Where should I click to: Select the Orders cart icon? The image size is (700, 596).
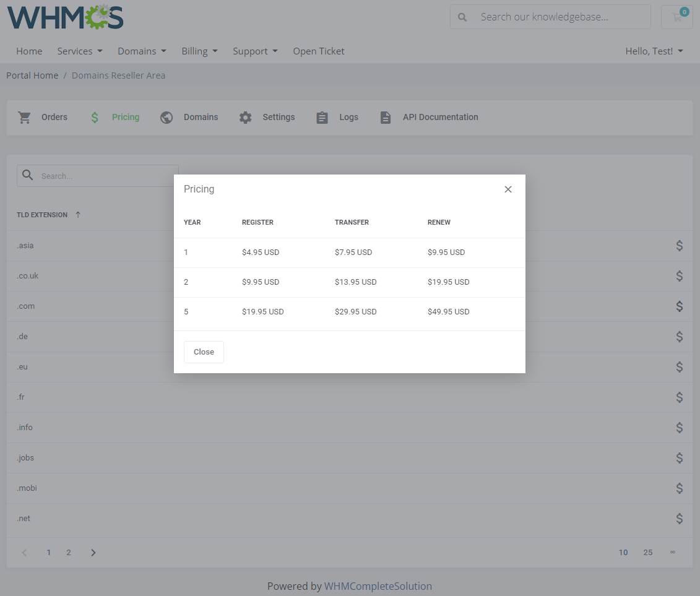tap(24, 117)
